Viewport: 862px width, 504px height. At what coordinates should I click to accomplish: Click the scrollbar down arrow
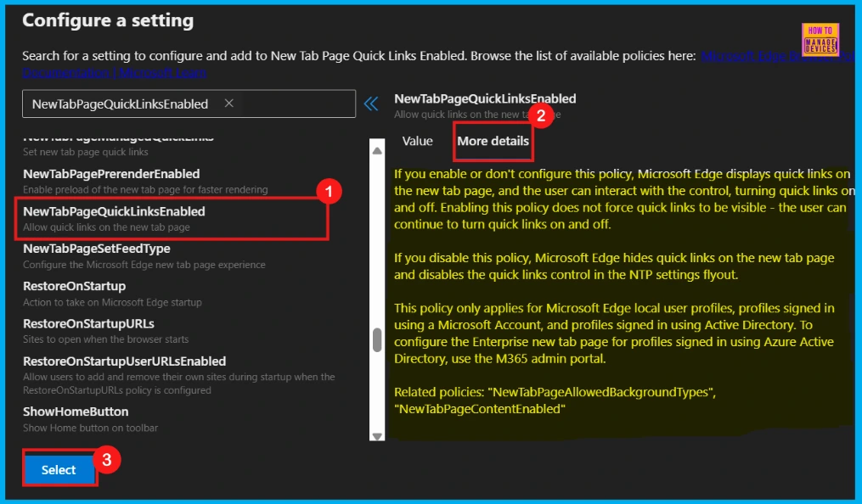(x=377, y=436)
